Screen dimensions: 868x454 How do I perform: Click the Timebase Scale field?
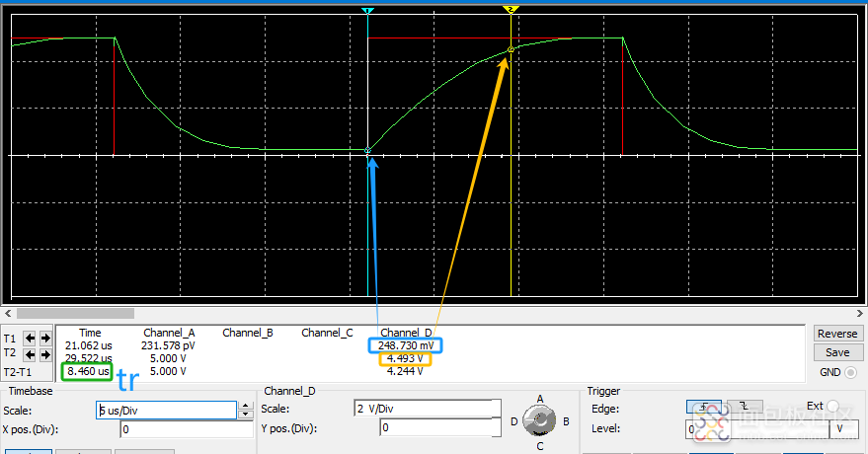[x=167, y=411]
